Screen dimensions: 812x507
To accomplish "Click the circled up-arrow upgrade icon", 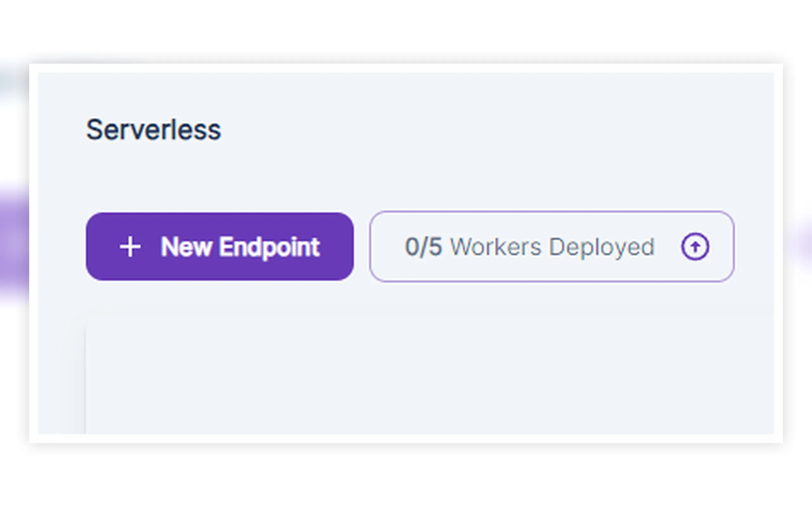I will pyautogui.click(x=695, y=247).
